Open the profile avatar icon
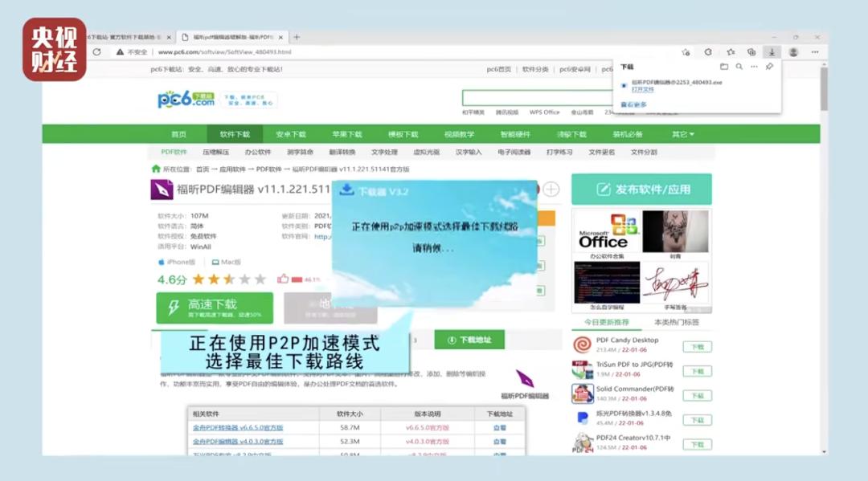The height and width of the screenshot is (481, 868). click(x=793, y=52)
